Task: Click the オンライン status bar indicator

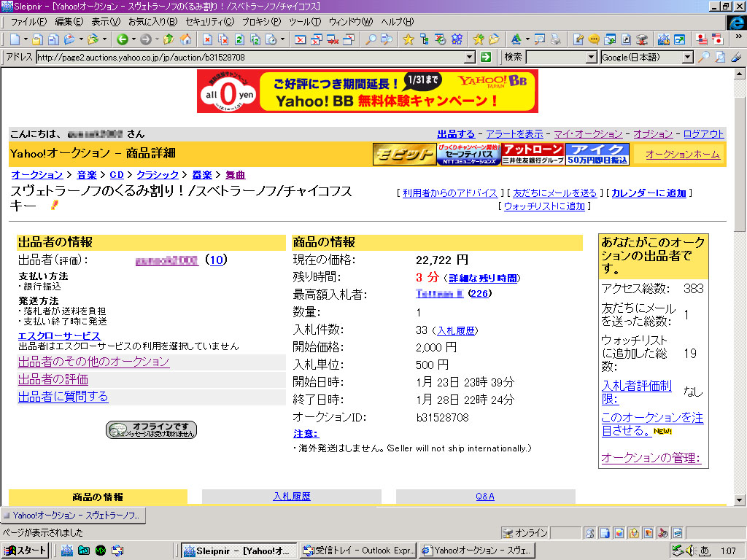Action: coord(525,533)
